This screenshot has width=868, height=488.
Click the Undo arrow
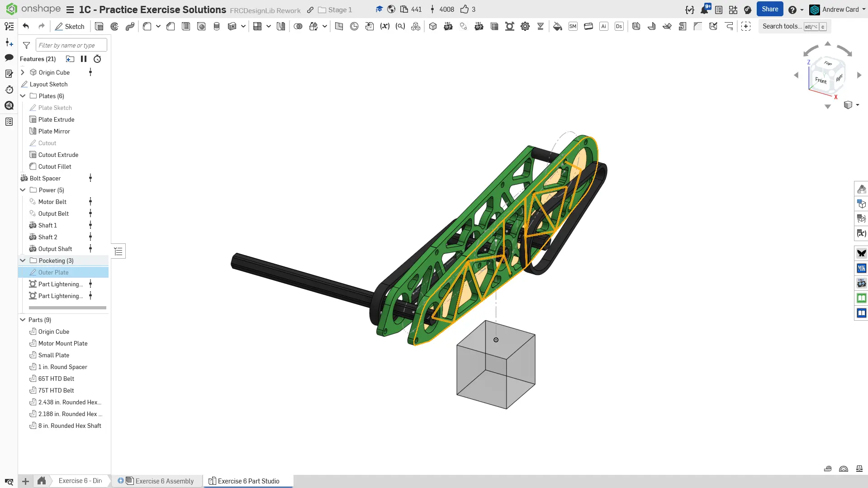(26, 26)
